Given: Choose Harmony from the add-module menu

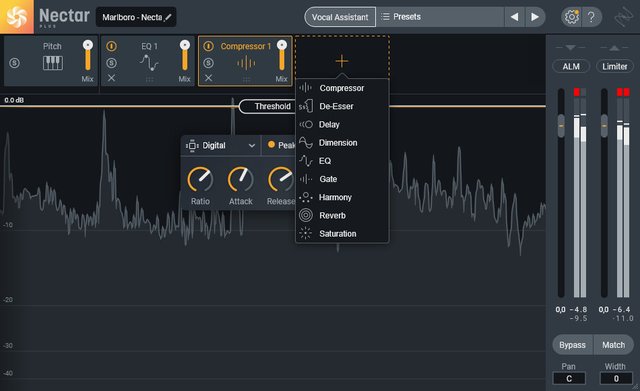Looking at the screenshot, I should 342,197.
